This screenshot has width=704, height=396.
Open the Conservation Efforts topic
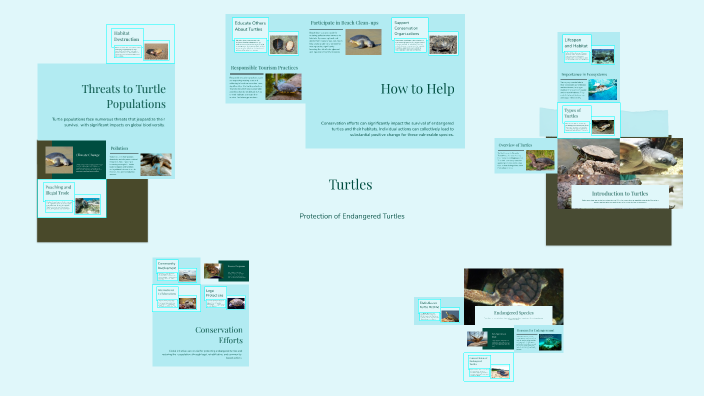click(x=219, y=335)
